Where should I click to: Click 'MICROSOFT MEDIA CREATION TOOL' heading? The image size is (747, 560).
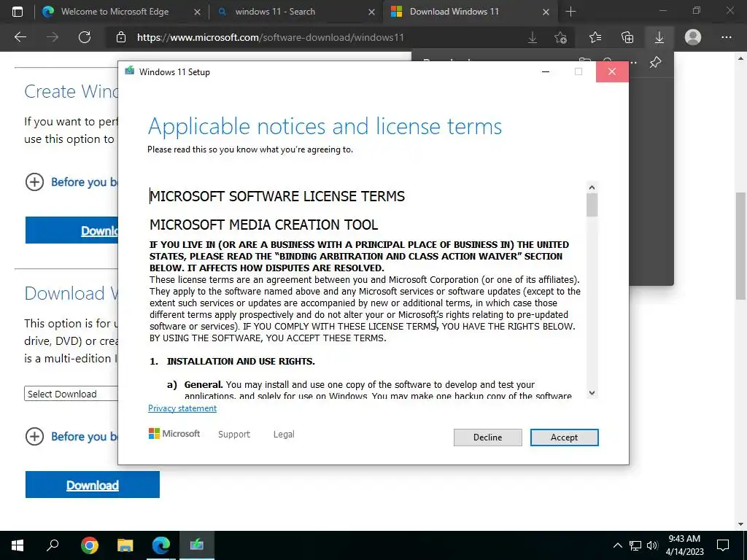point(263,225)
